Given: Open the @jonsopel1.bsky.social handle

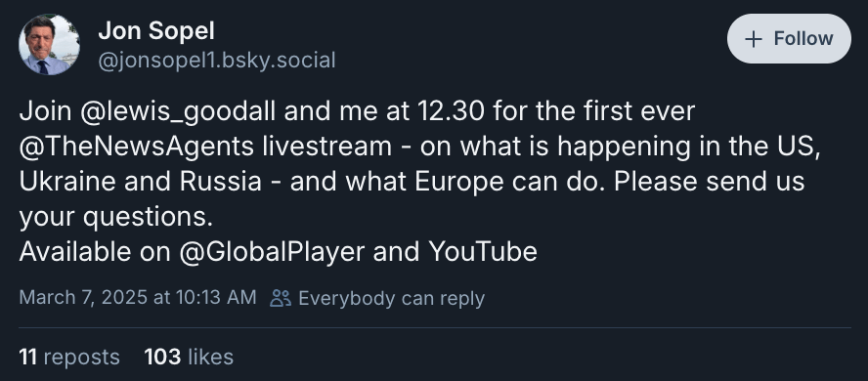Looking at the screenshot, I should (216, 61).
